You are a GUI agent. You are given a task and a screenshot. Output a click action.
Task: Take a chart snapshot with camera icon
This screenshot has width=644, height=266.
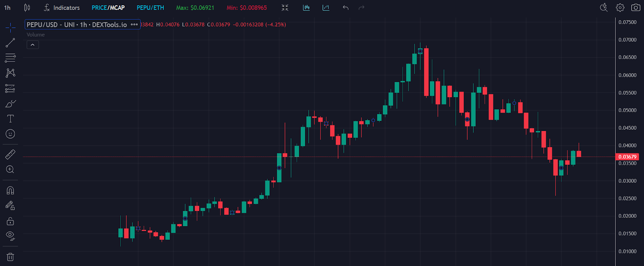(636, 8)
